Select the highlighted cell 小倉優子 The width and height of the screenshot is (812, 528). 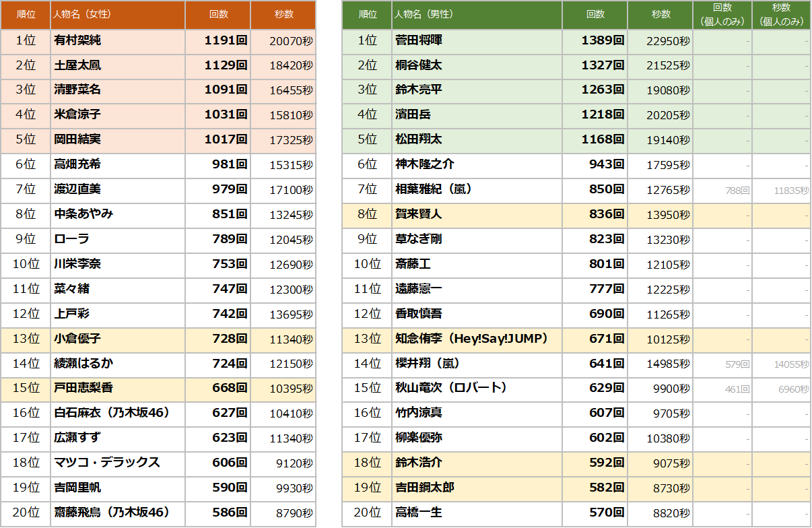117,339
